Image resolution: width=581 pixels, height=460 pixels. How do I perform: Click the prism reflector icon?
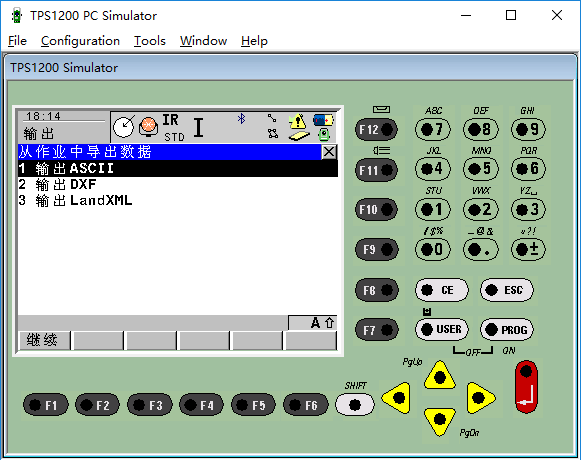click(148, 126)
